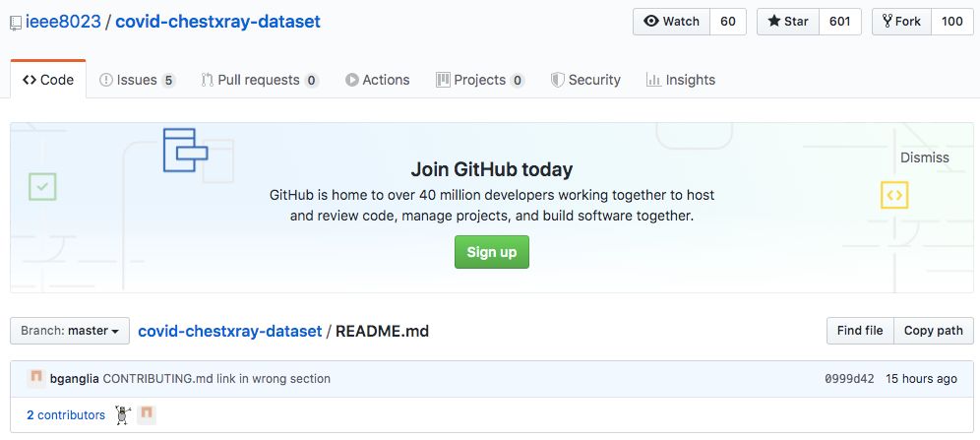Open commit hash 0999d42

click(850, 378)
